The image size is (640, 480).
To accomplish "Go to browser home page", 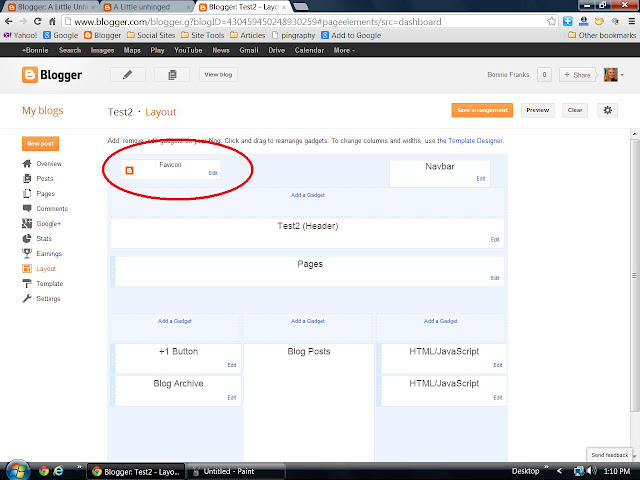I will point(52,22).
